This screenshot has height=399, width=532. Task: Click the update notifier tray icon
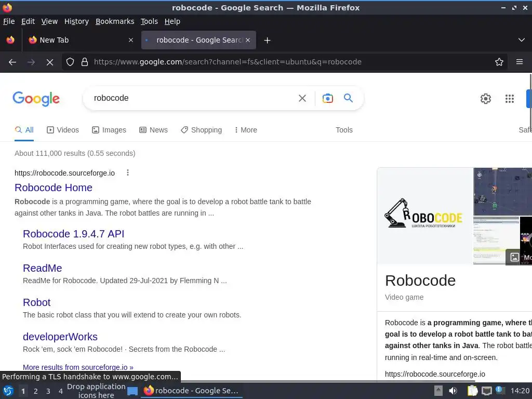click(x=500, y=390)
